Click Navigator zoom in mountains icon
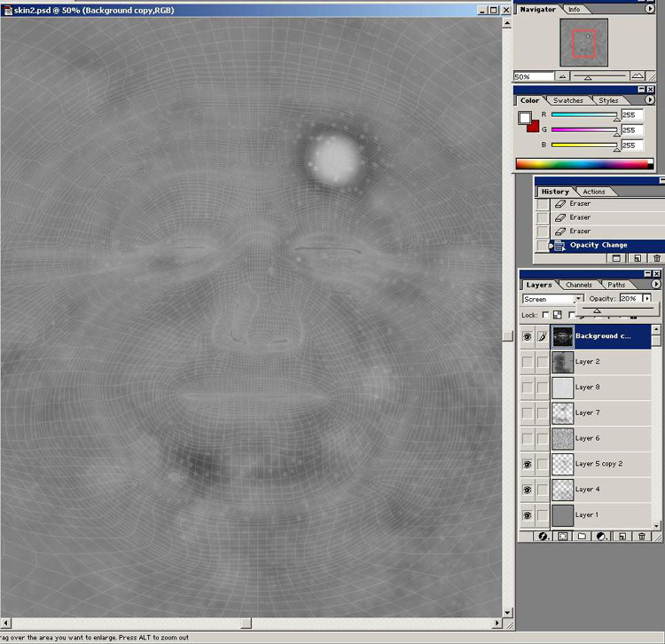This screenshot has width=665, height=644. click(637, 76)
